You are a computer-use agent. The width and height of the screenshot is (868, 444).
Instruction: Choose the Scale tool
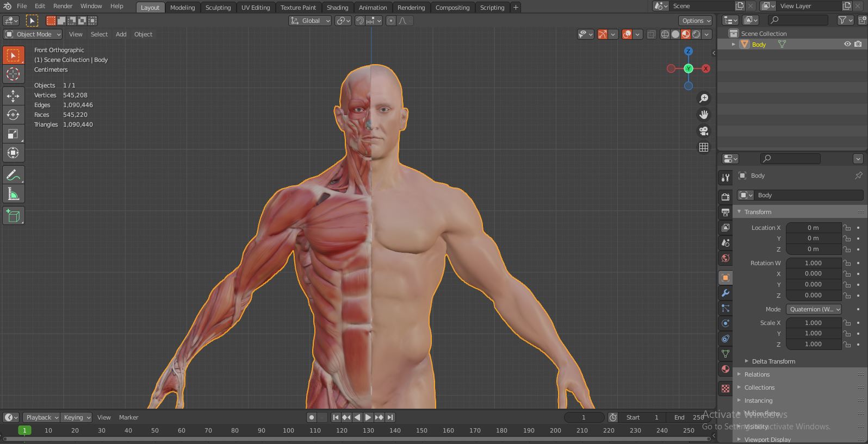tap(13, 134)
